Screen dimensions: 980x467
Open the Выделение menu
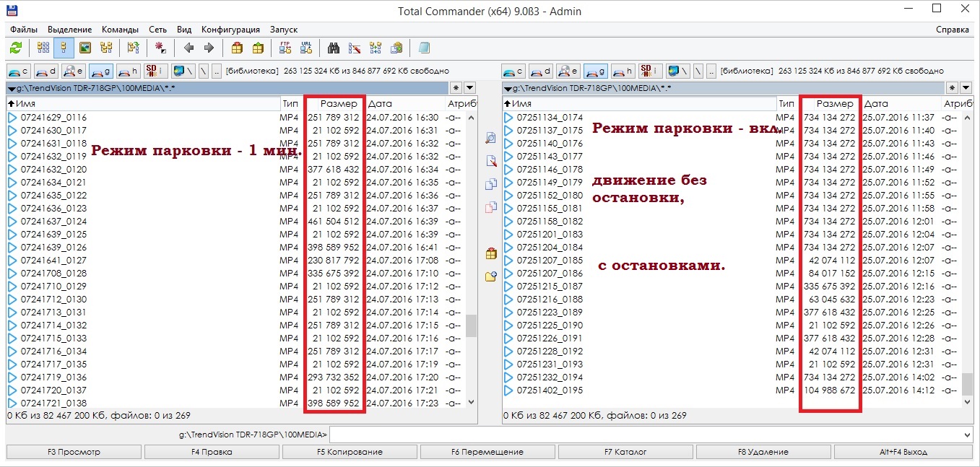click(69, 30)
